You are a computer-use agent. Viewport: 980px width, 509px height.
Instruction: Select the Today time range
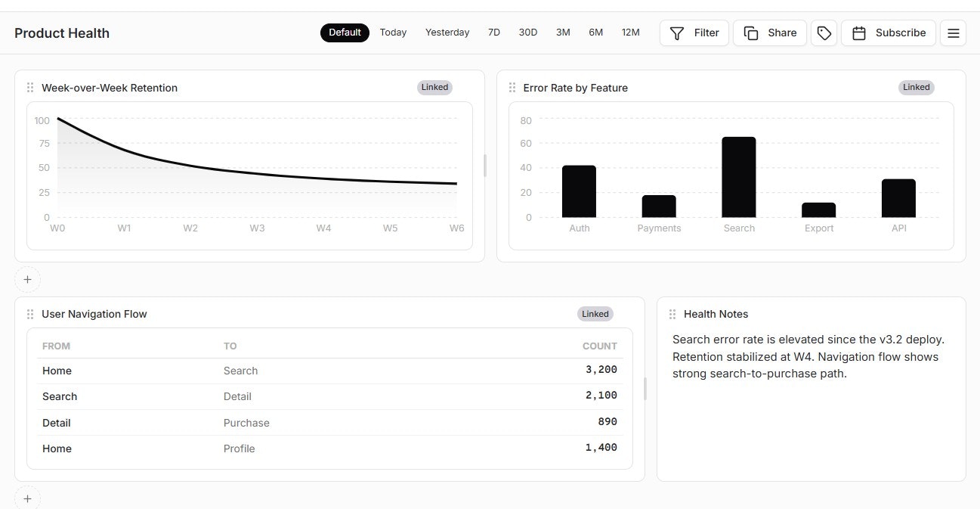pos(393,33)
